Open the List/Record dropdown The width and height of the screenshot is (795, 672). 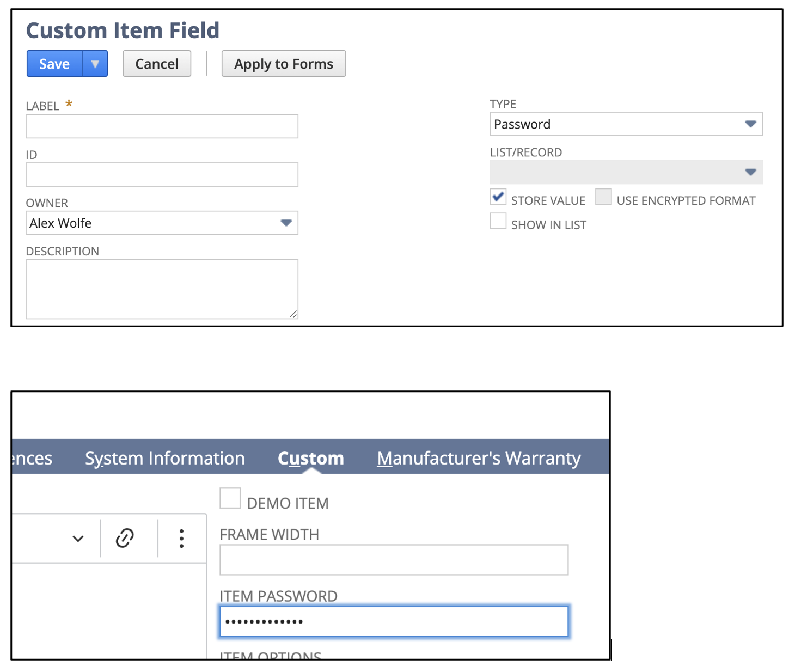coord(626,172)
